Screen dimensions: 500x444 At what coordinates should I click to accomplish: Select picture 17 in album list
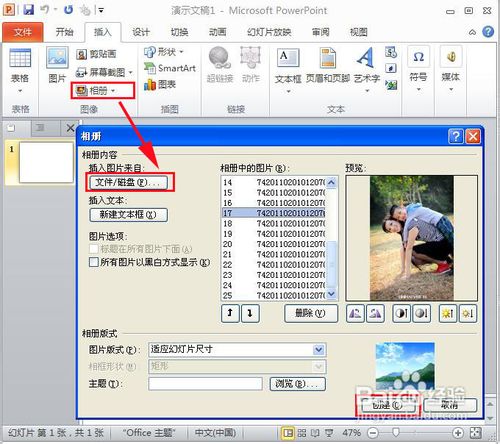tap(274, 213)
